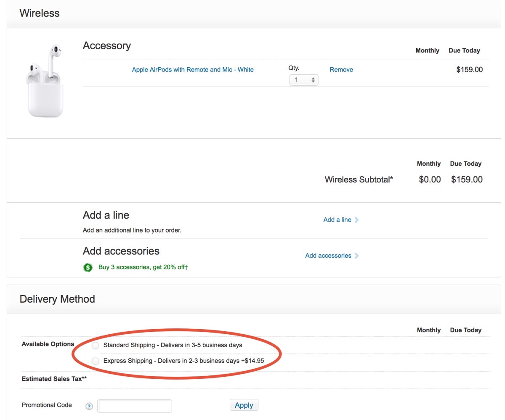Click the Add a line link
505x420 pixels.
(337, 219)
